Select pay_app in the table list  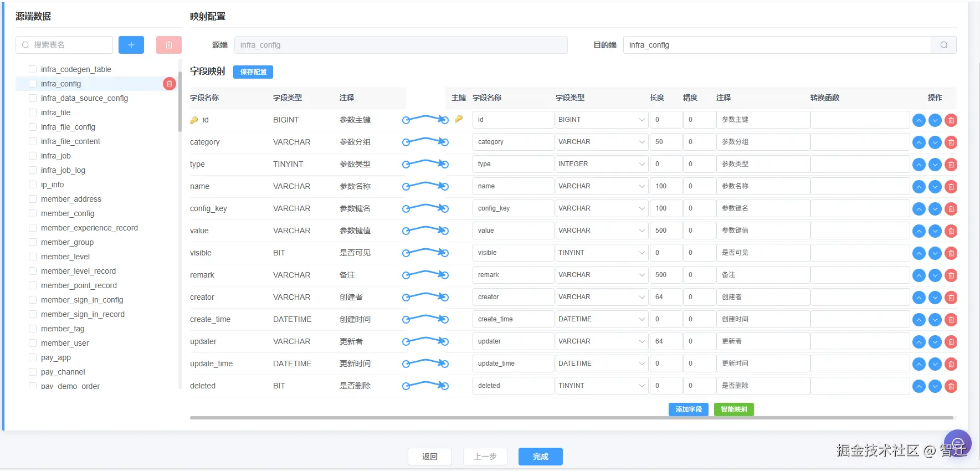(x=56, y=357)
